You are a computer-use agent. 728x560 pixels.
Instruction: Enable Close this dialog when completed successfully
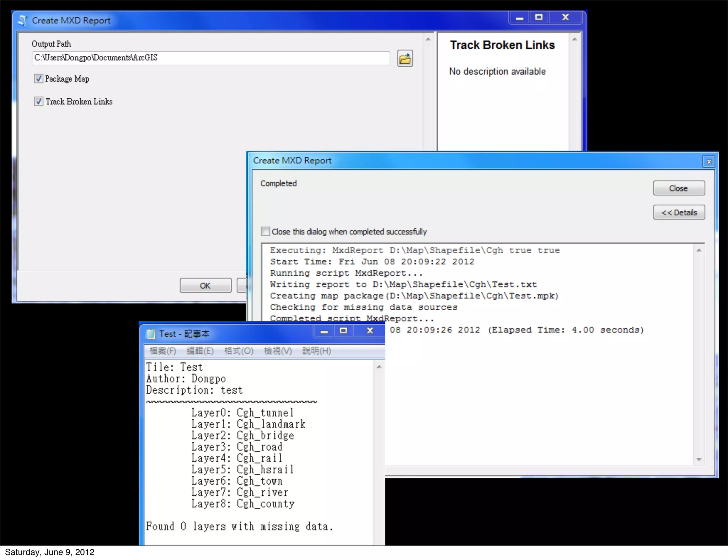pyautogui.click(x=265, y=232)
